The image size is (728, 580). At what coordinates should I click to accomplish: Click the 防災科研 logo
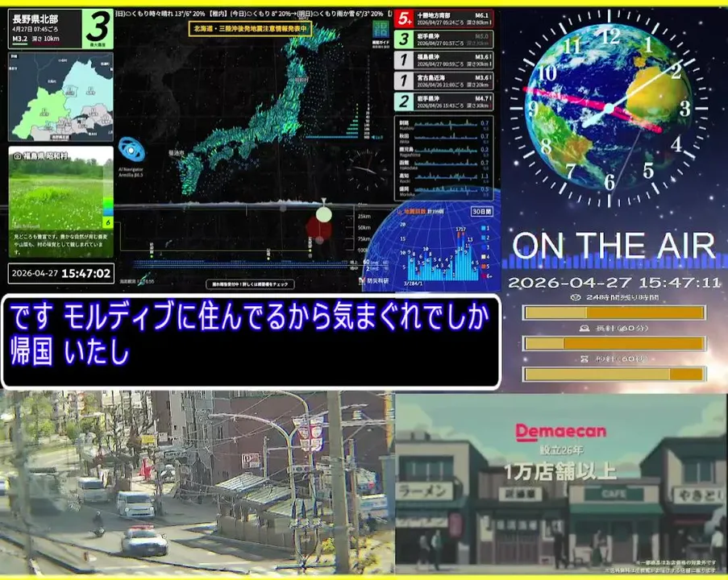(x=374, y=280)
